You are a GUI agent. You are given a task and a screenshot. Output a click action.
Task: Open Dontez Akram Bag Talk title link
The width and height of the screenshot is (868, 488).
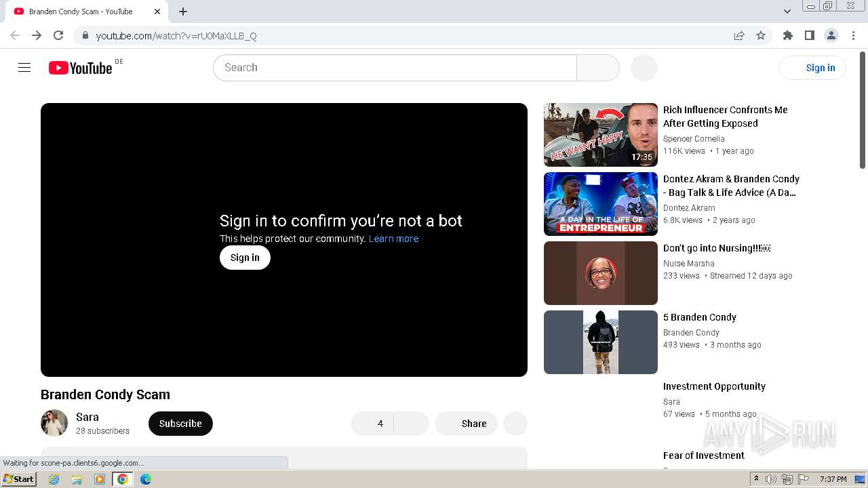pyautogui.click(x=731, y=186)
